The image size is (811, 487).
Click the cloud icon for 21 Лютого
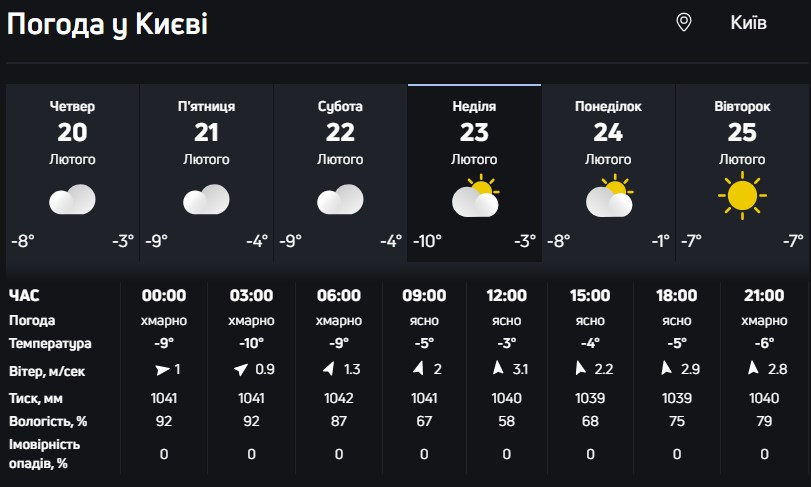pos(206,200)
